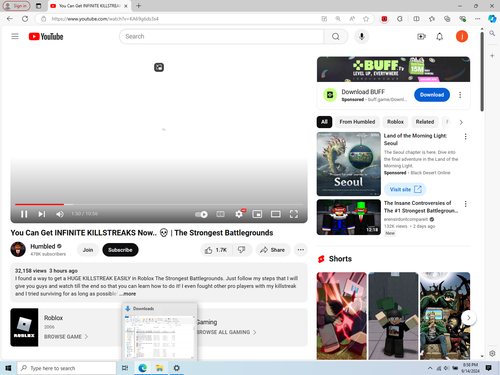Open options for Insane Controversies video
500x375 pixels.
(465, 204)
